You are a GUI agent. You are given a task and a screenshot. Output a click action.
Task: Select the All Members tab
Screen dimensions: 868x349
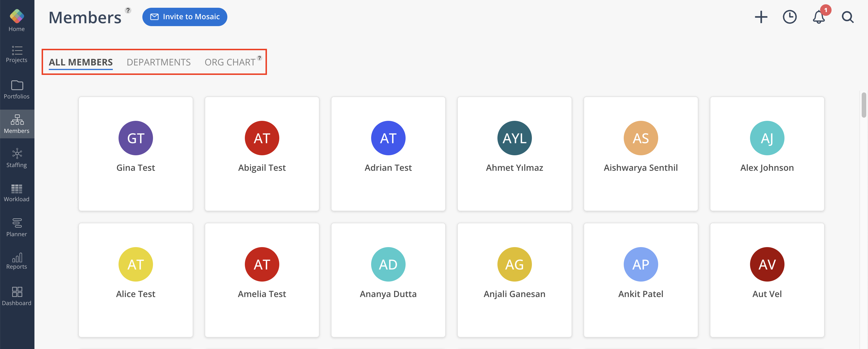coord(81,62)
